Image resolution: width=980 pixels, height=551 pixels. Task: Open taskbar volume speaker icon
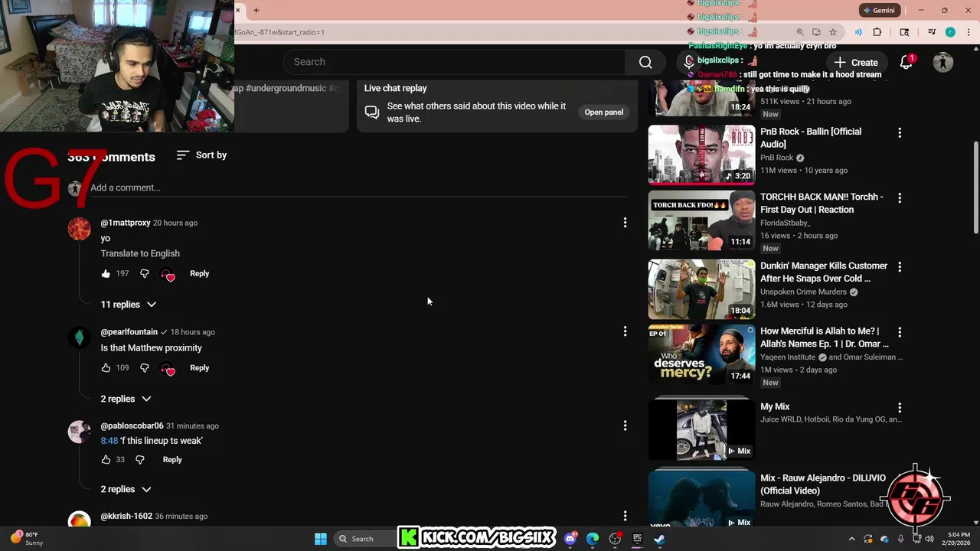[929, 539]
